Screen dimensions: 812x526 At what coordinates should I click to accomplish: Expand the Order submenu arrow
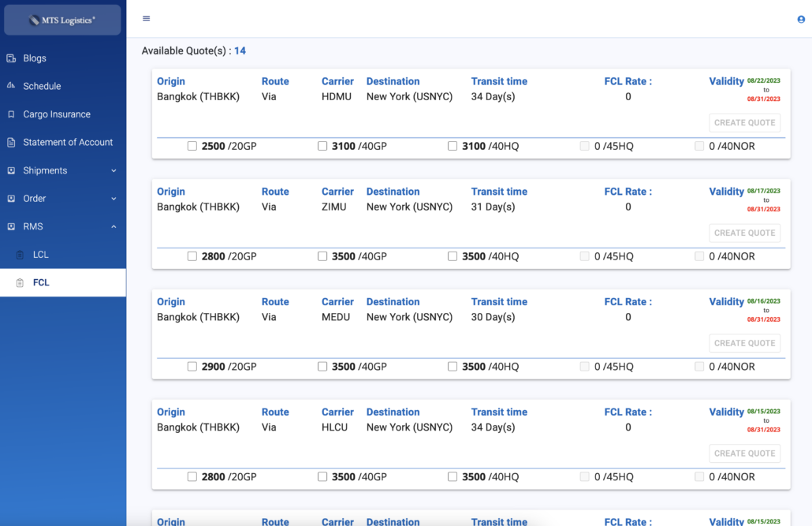pyautogui.click(x=114, y=199)
